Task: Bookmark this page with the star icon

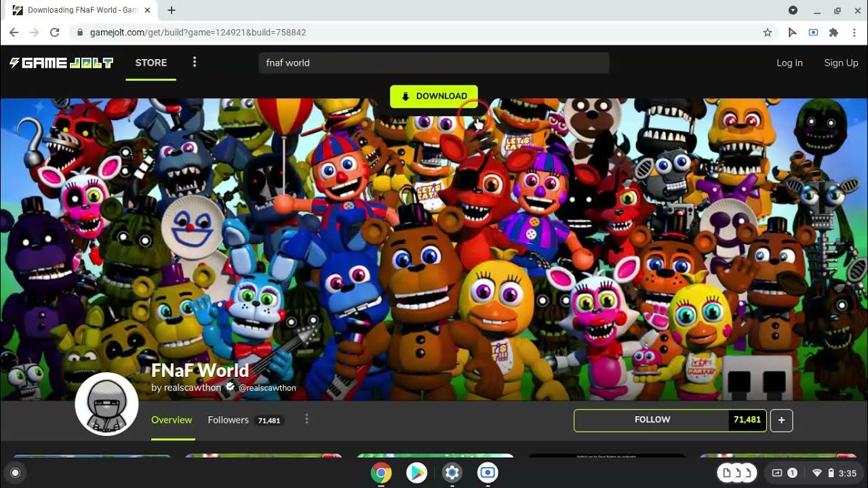Action: (x=768, y=32)
